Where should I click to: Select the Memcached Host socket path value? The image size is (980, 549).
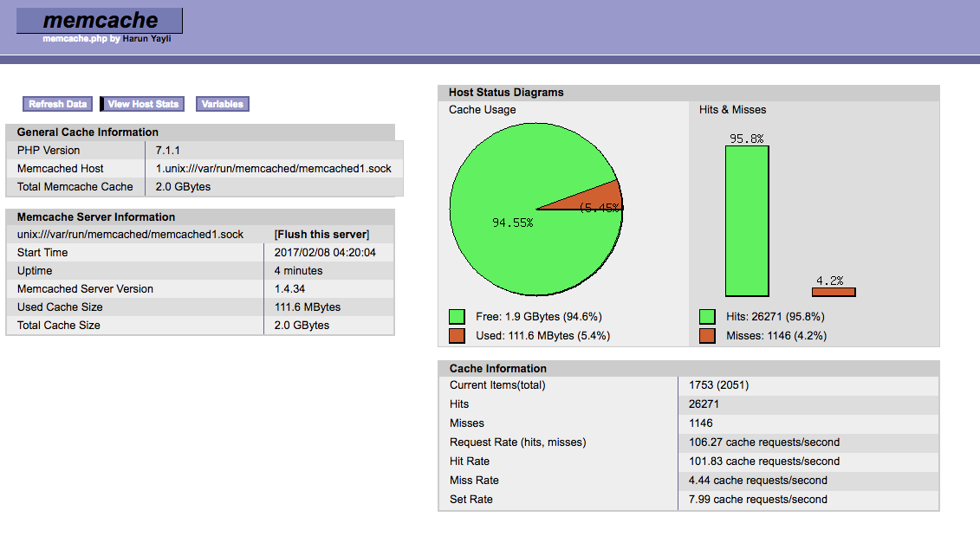273,169
